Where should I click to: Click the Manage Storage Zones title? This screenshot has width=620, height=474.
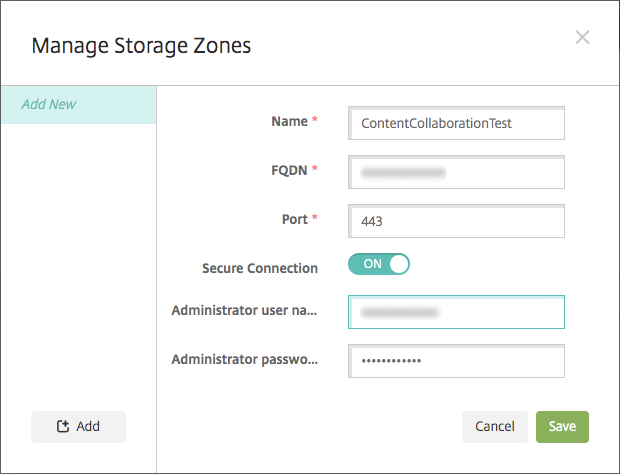click(x=141, y=45)
